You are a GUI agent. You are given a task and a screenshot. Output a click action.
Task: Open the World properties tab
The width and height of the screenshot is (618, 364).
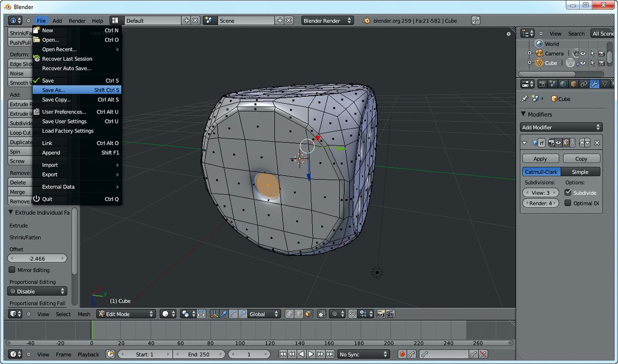click(x=563, y=84)
